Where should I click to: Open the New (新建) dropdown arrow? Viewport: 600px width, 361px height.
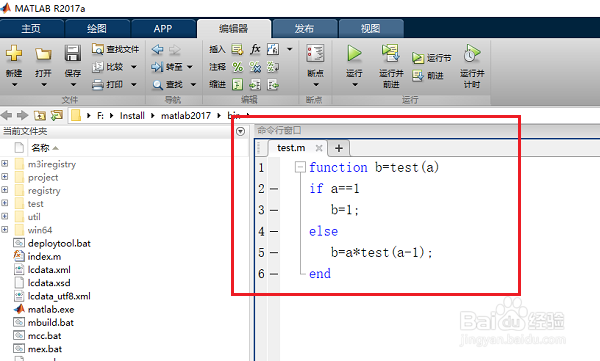14,85
